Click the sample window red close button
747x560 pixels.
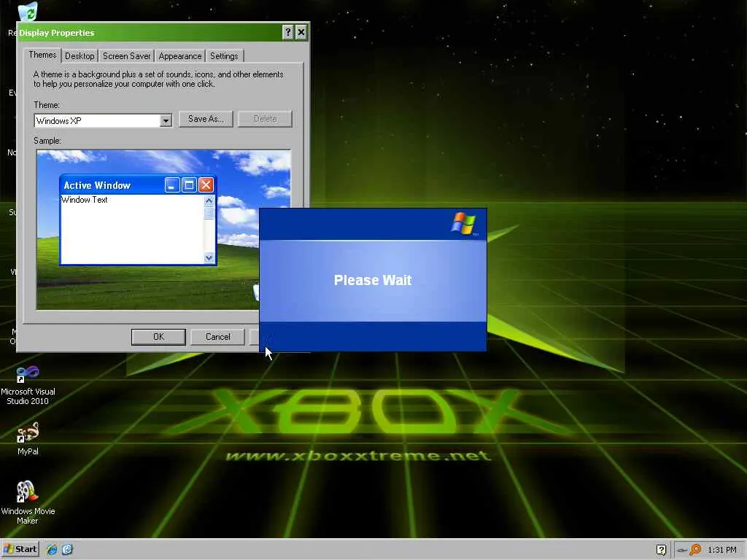pos(206,184)
